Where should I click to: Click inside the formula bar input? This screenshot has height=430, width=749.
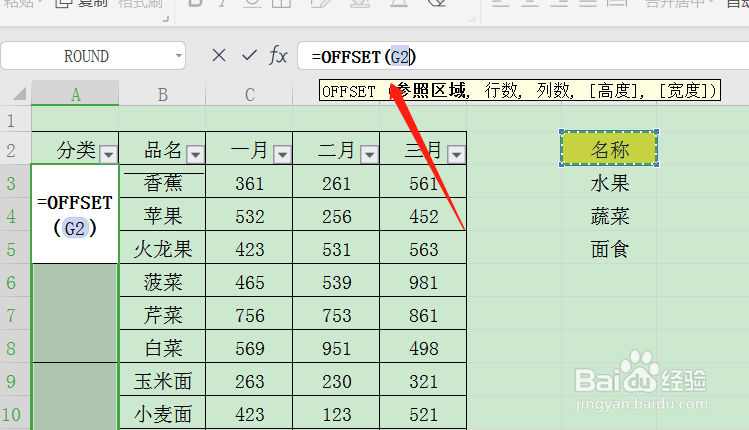[523, 56]
